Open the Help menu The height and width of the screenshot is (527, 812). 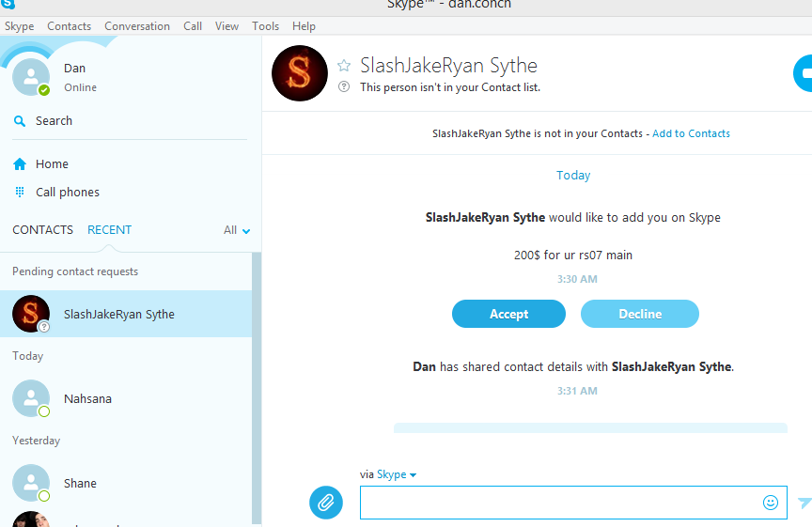click(x=304, y=26)
